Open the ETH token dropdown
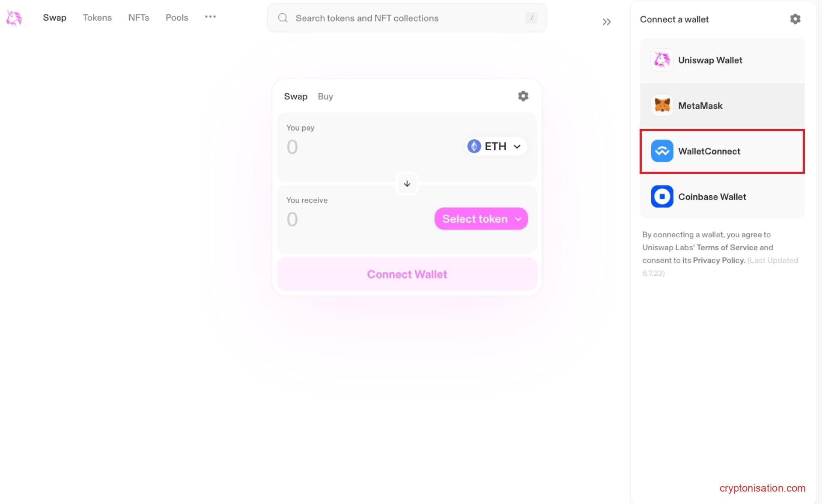822x504 pixels. pos(496,146)
